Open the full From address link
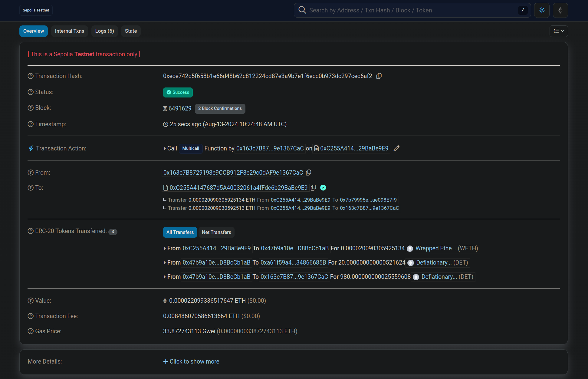 pyautogui.click(x=233, y=173)
